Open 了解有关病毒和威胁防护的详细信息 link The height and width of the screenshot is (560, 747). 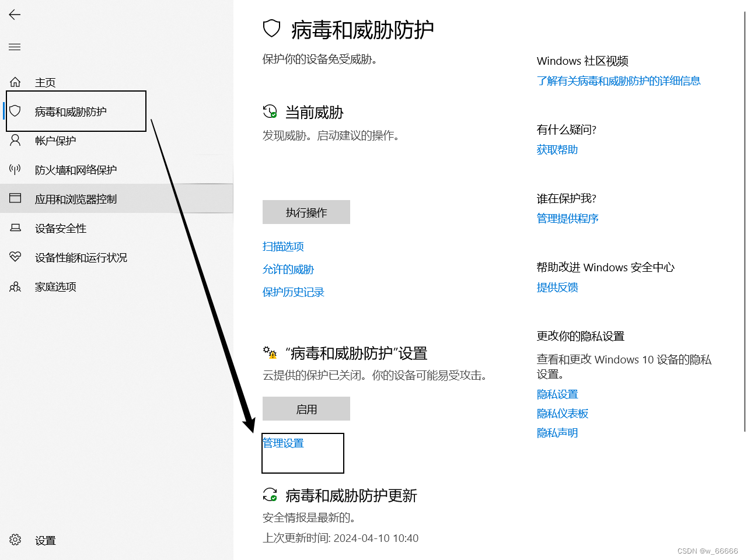(x=619, y=81)
